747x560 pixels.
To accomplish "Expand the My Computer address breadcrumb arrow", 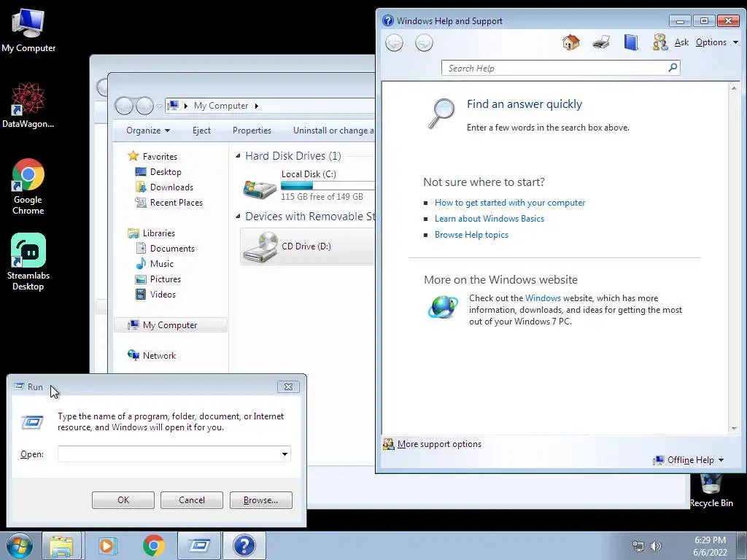I will pyautogui.click(x=256, y=106).
